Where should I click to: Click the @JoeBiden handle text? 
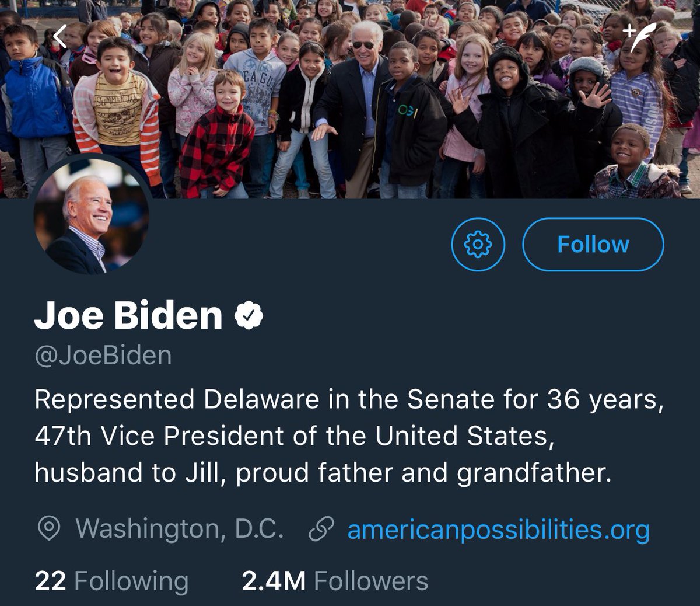point(103,356)
